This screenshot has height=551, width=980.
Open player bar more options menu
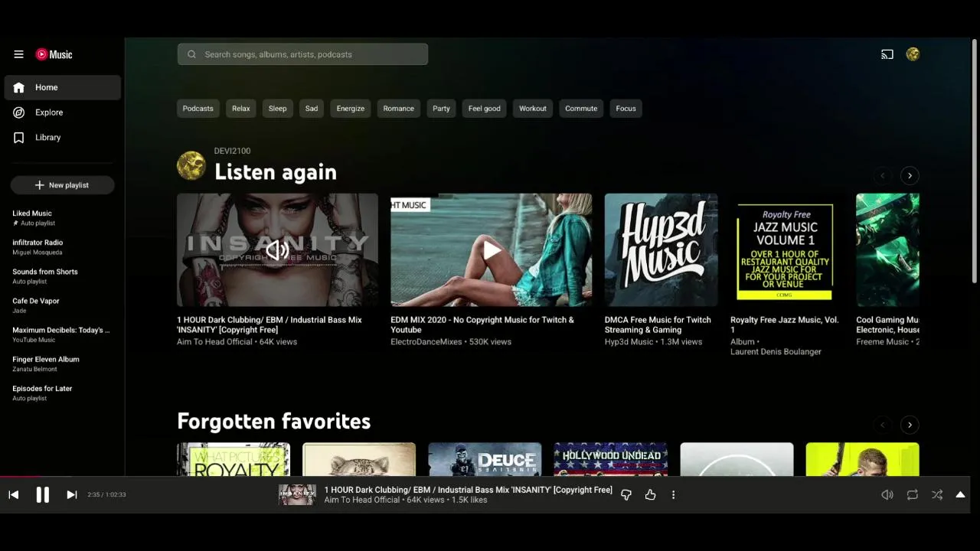click(x=673, y=495)
